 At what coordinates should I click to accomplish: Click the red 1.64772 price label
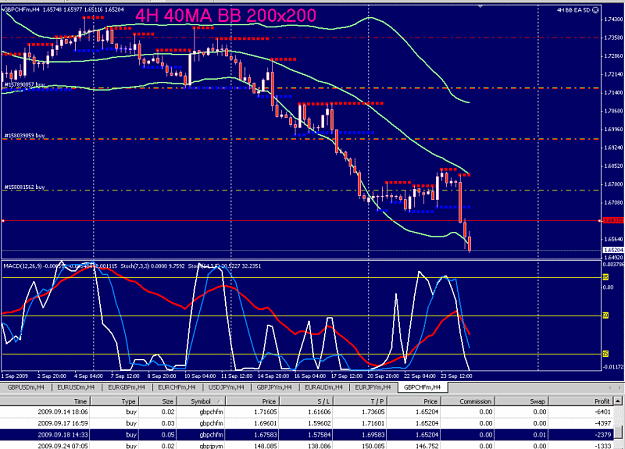613,220
